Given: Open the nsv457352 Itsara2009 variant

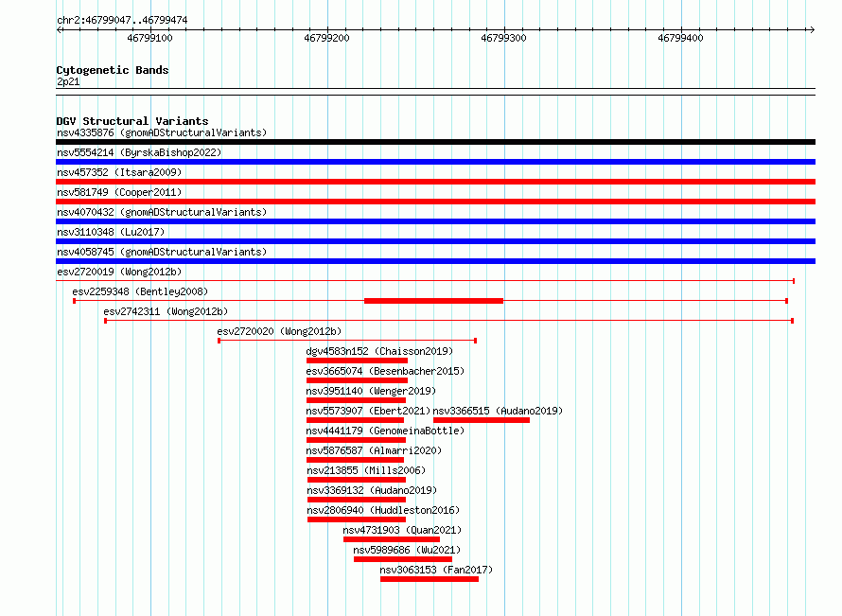Looking at the screenshot, I should (119, 172).
